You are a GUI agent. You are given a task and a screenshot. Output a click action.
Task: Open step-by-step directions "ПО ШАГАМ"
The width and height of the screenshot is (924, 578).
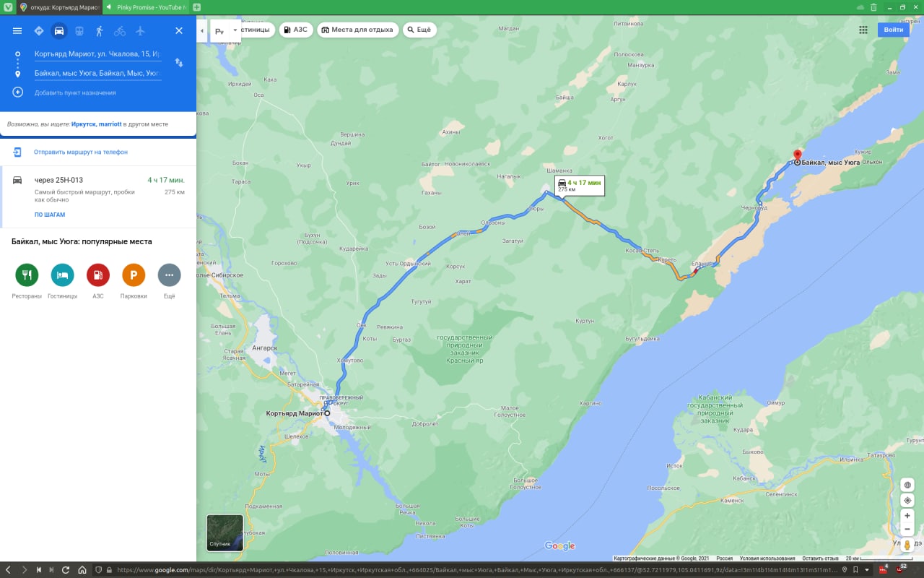pyautogui.click(x=50, y=215)
